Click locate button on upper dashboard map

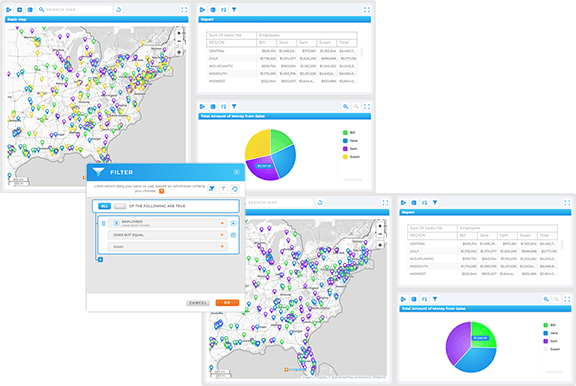click(179, 52)
